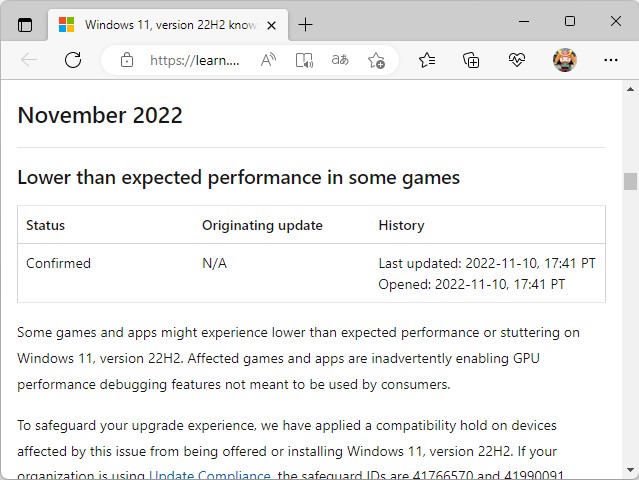
Task: Select the Windows 11 version 22H2 tab
Action: [168, 25]
